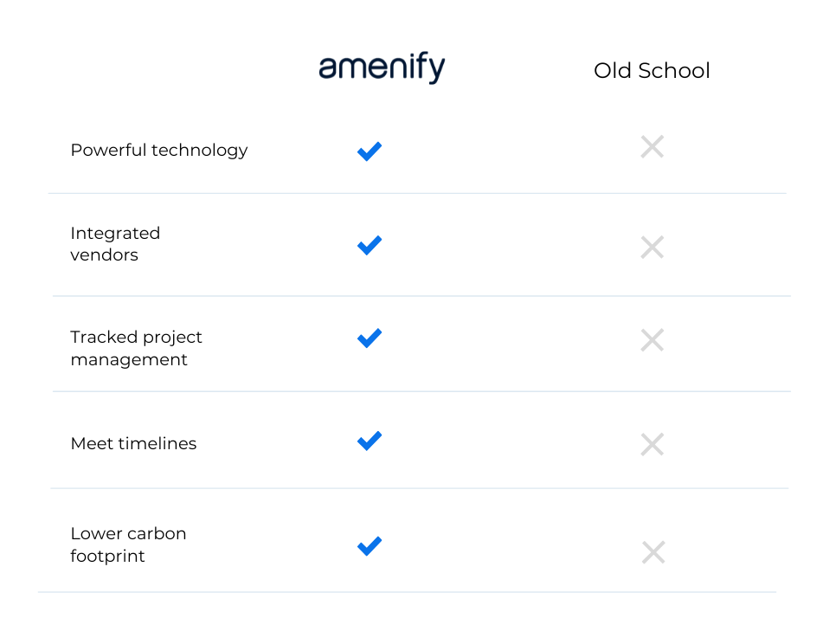Click the word 'vendors' in second row
This screenshot has width=829, height=644.
point(104,254)
